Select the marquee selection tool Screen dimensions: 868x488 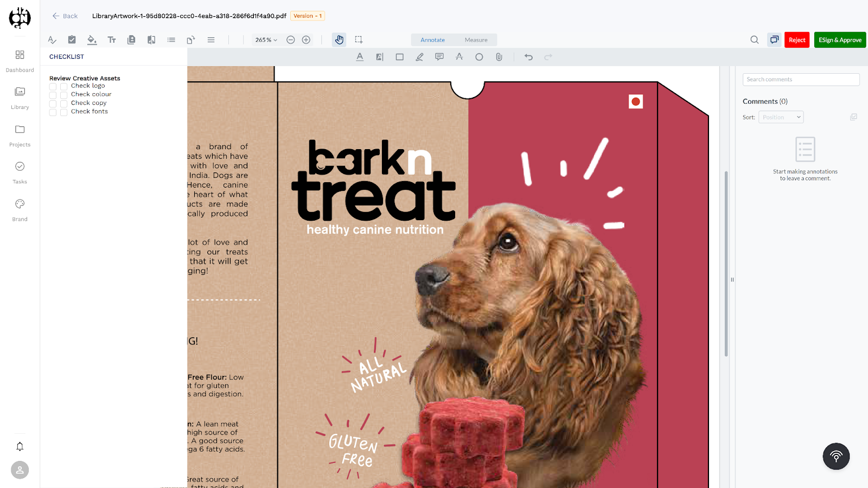tap(359, 40)
